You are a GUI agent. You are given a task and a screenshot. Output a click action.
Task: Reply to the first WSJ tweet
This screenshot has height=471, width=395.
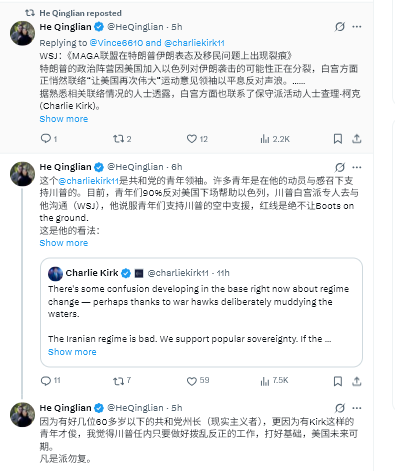(x=49, y=139)
